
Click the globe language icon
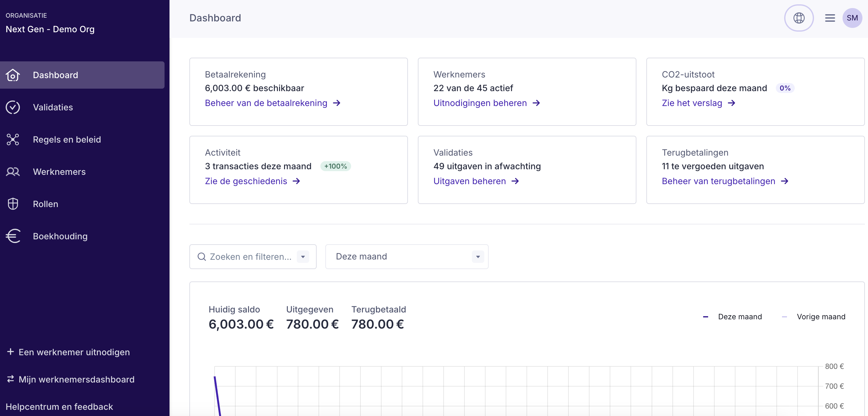point(798,18)
